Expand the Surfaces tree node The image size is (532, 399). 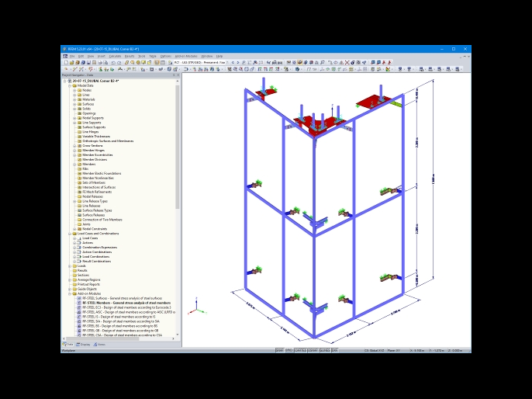click(74, 104)
